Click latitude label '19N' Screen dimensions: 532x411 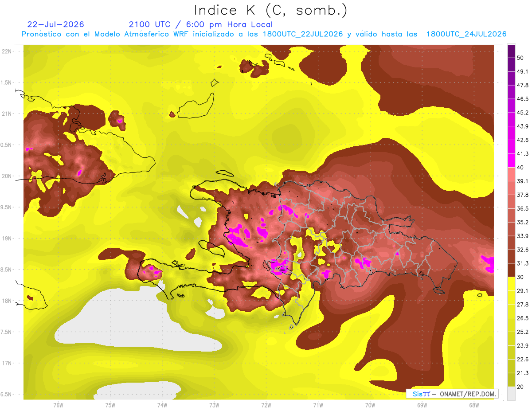(x=7, y=239)
